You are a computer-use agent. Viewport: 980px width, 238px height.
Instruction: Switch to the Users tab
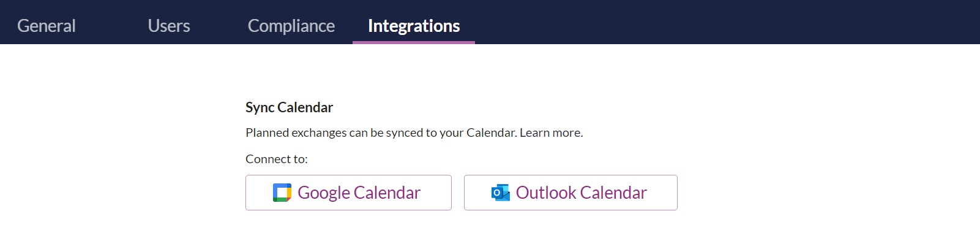169,26
